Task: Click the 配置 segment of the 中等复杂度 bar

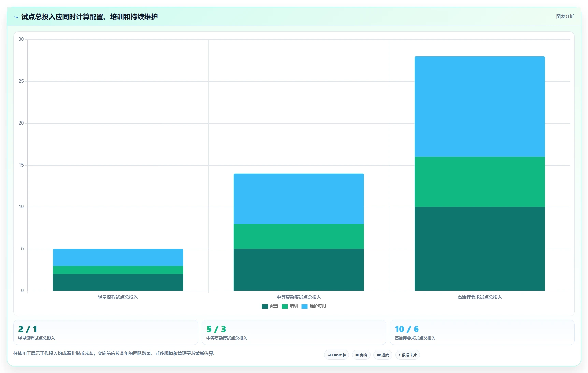Action: [299, 270]
